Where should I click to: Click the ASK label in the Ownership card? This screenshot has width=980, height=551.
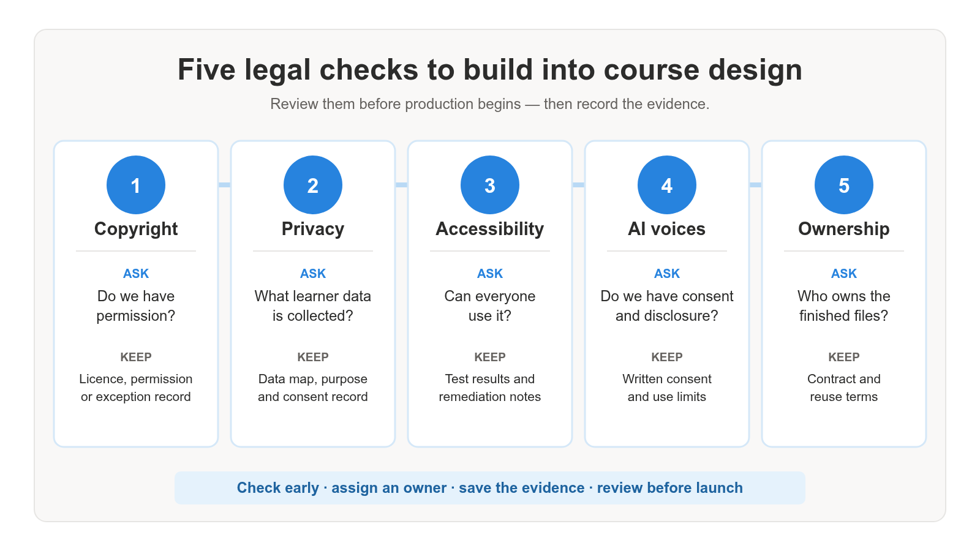point(844,274)
